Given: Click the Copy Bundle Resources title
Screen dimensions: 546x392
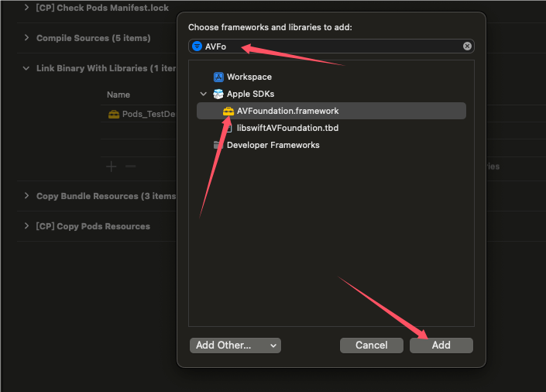Looking at the screenshot, I should (106, 196).
